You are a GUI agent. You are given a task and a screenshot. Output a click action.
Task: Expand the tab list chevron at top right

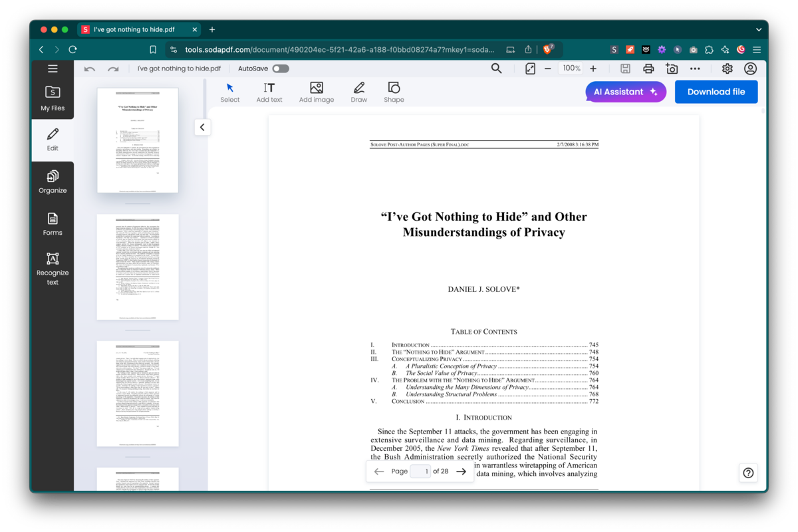point(759,29)
